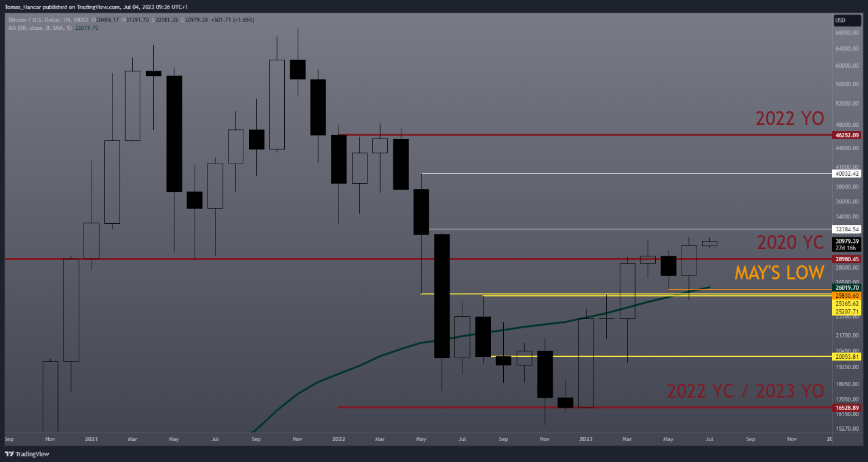Click the 68000.00 price axis tick
868x462 pixels.
pyautogui.click(x=847, y=32)
